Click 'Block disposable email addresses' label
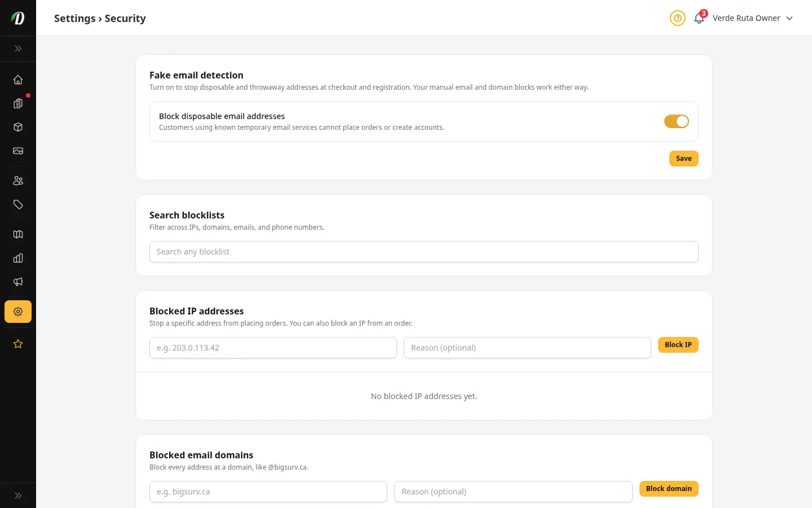The width and height of the screenshot is (812, 508). (222, 116)
